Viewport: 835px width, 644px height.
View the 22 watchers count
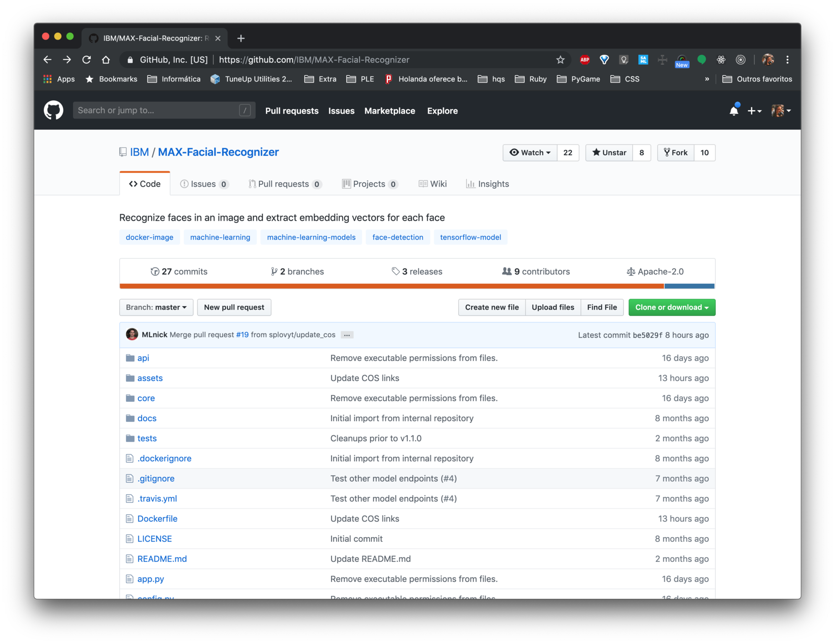tap(568, 153)
